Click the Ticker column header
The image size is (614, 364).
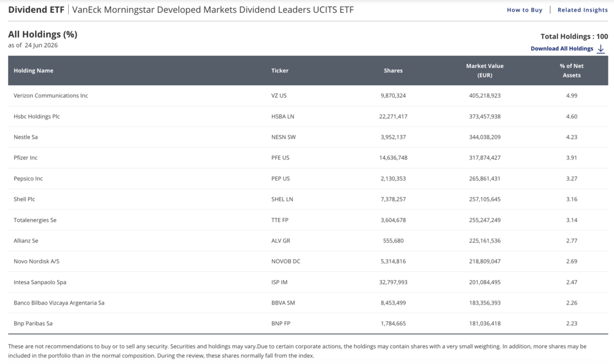coord(279,71)
